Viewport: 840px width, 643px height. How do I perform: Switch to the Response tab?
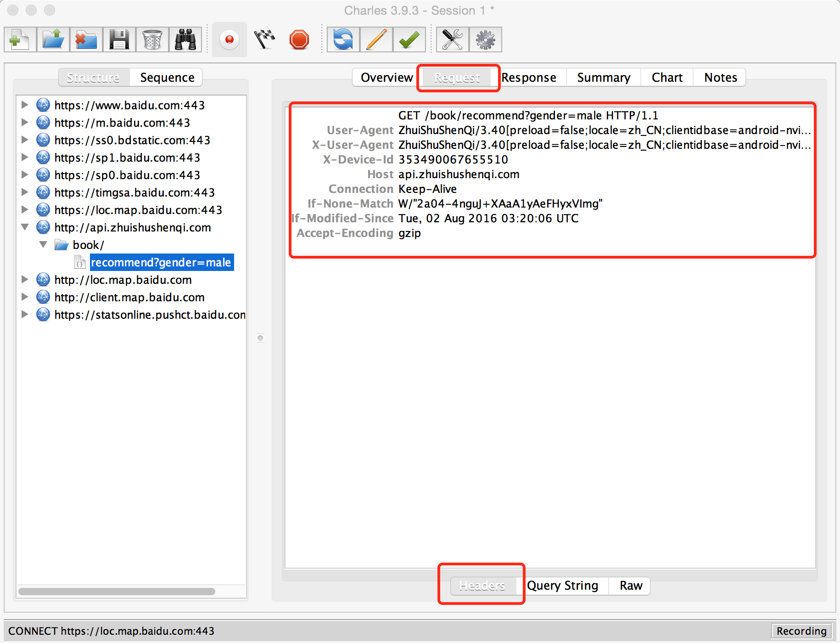click(529, 78)
